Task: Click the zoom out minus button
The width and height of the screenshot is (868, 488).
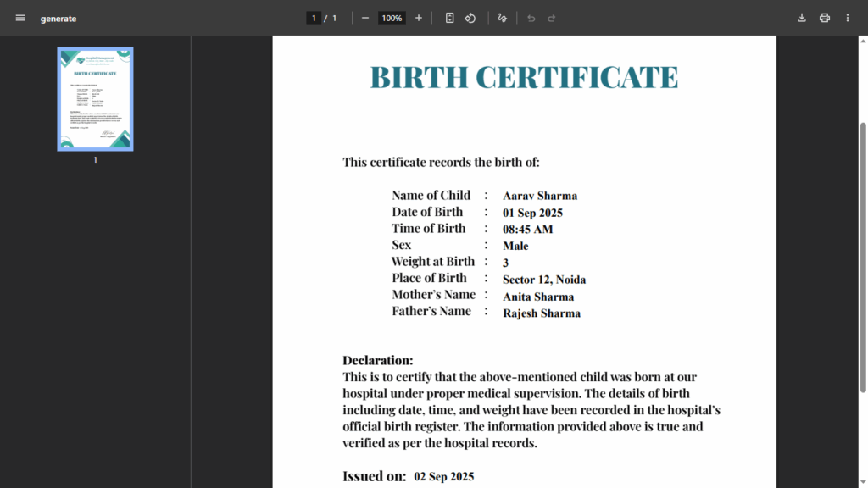Action: (x=365, y=18)
